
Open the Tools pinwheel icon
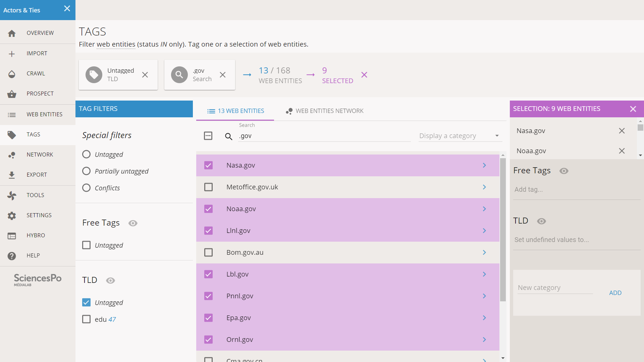(x=12, y=195)
